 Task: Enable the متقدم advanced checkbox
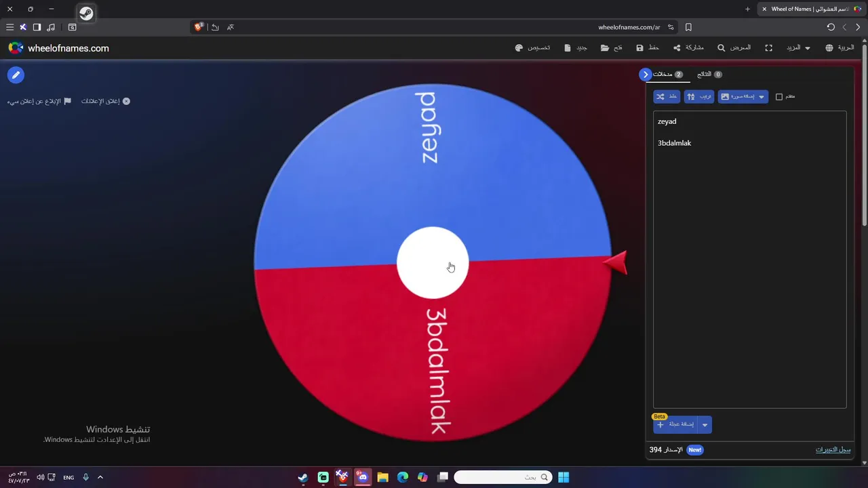(x=779, y=97)
